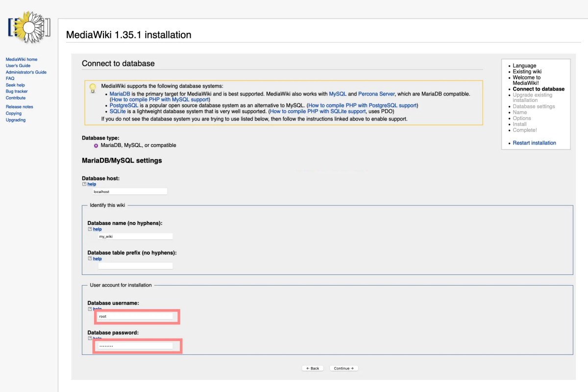Open help link under Database host
This screenshot has height=392, width=588.
click(x=92, y=184)
